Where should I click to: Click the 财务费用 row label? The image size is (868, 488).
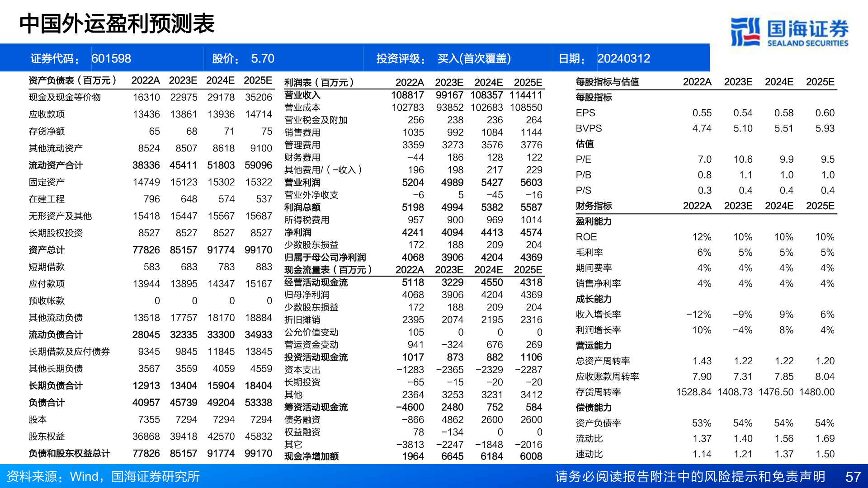coord(302,158)
